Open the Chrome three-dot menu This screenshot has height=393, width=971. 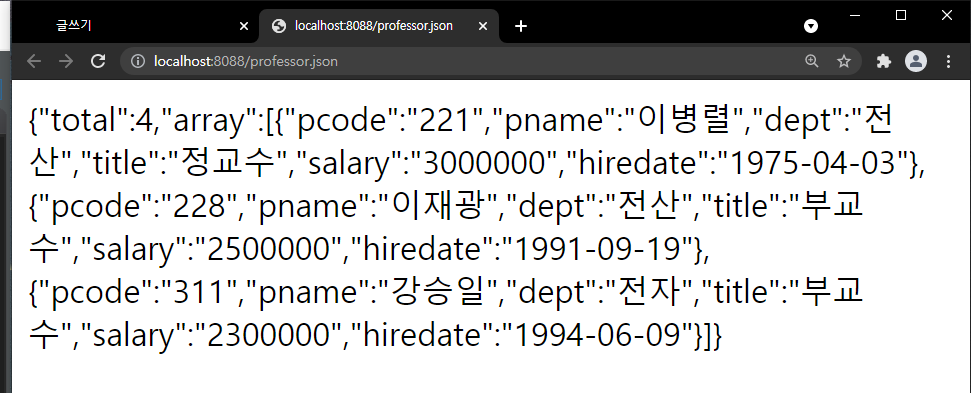[x=949, y=61]
